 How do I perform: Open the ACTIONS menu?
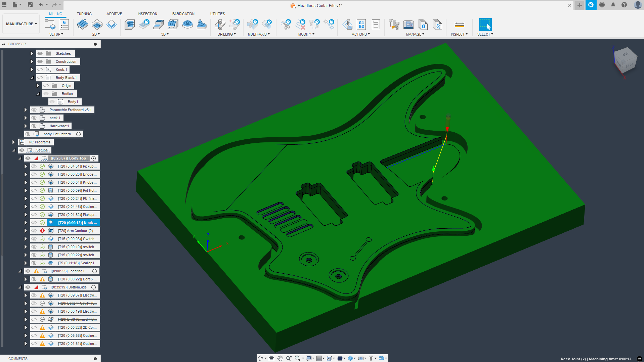pos(361,34)
